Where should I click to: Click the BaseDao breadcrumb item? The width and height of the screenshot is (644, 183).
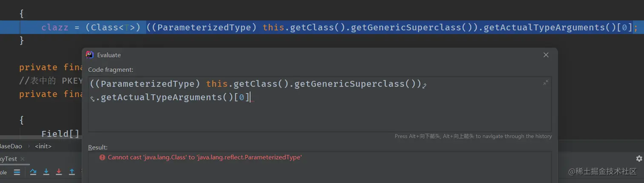click(x=11, y=146)
